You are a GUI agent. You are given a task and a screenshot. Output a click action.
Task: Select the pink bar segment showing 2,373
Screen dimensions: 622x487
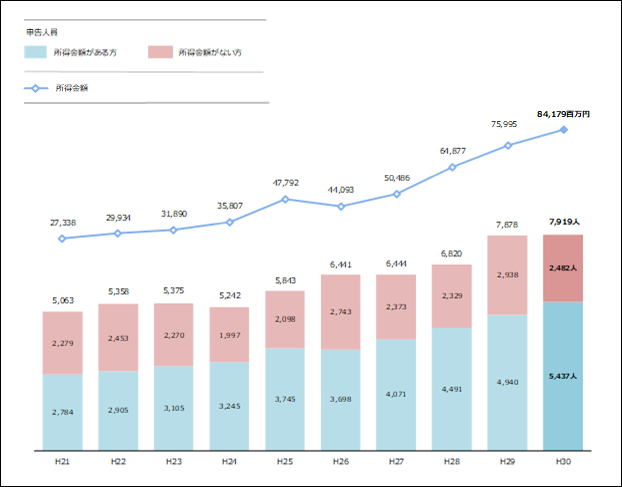396,307
